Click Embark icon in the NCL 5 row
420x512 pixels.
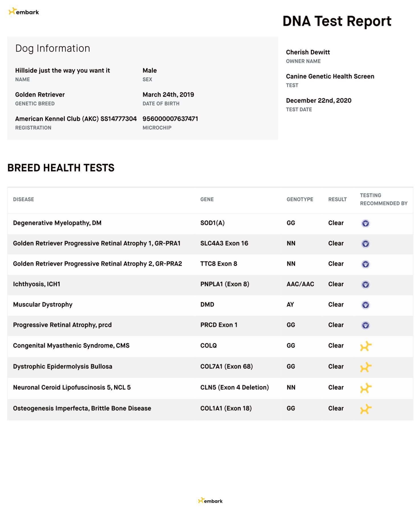pos(366,388)
